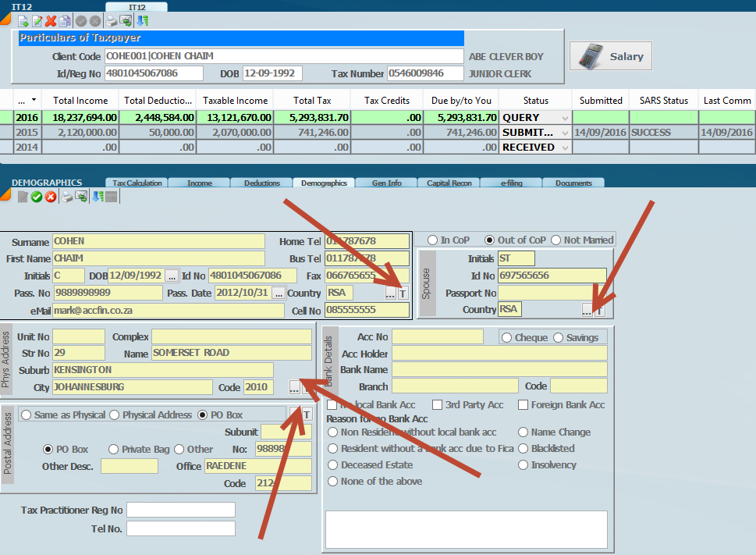Click the Salary button

pos(611,56)
